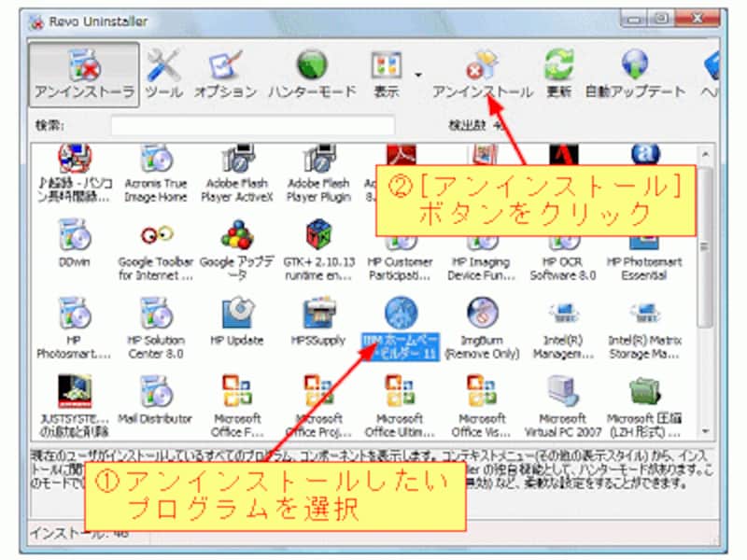Image resolution: width=747 pixels, height=560 pixels.
Task: Select the HP Update icon
Action: tap(237, 313)
